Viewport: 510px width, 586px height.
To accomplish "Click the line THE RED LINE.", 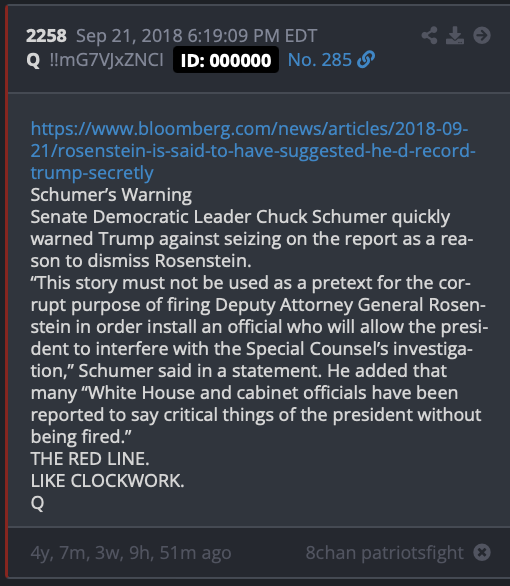I will [x=90, y=459].
